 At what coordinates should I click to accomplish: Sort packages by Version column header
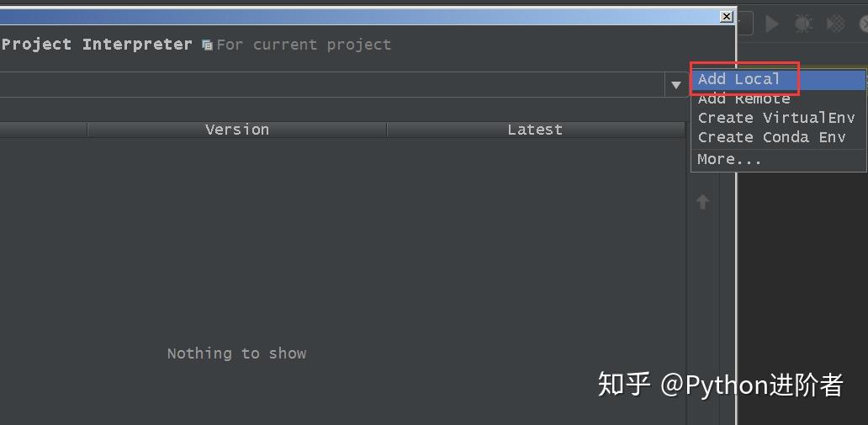click(x=237, y=130)
